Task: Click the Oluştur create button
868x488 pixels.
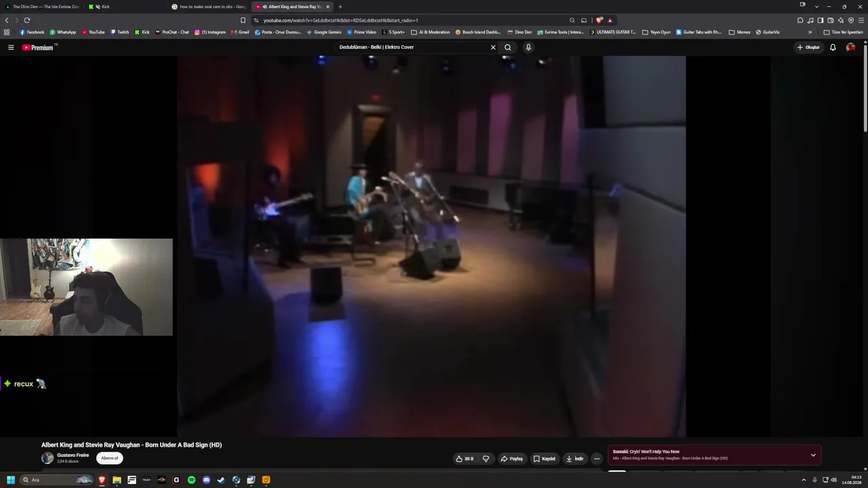Action: pyautogui.click(x=808, y=47)
